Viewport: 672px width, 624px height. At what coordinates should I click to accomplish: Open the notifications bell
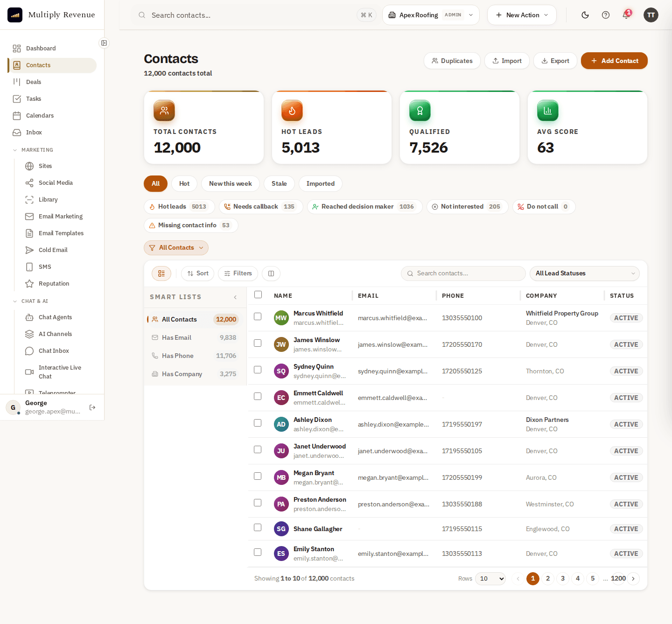tap(626, 15)
